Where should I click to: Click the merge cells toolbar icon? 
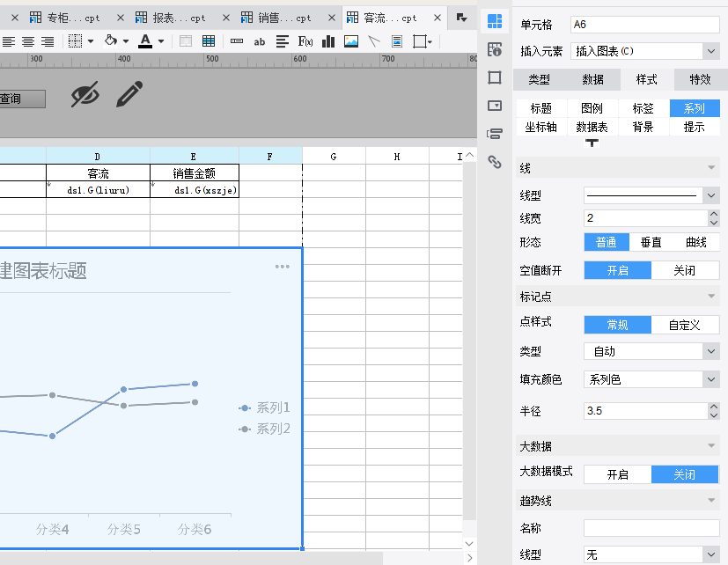(186, 41)
